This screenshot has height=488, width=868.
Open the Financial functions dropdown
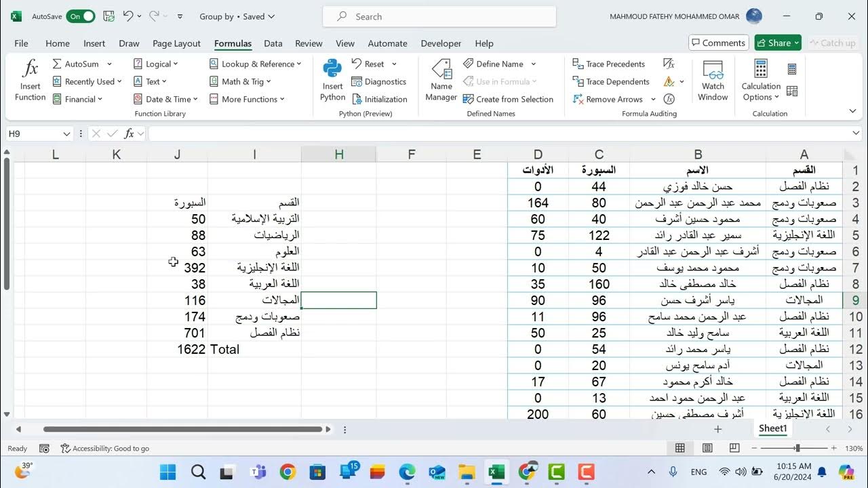point(77,99)
